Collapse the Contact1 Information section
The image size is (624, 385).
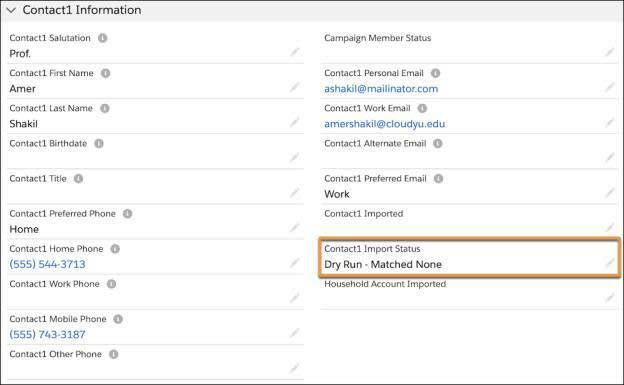pyautogui.click(x=11, y=10)
